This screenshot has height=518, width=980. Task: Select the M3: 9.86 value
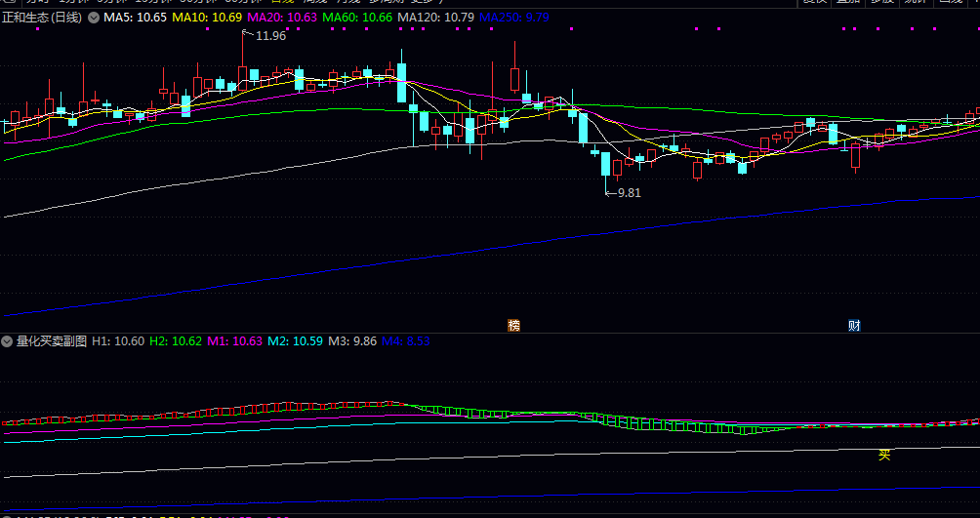(x=351, y=341)
